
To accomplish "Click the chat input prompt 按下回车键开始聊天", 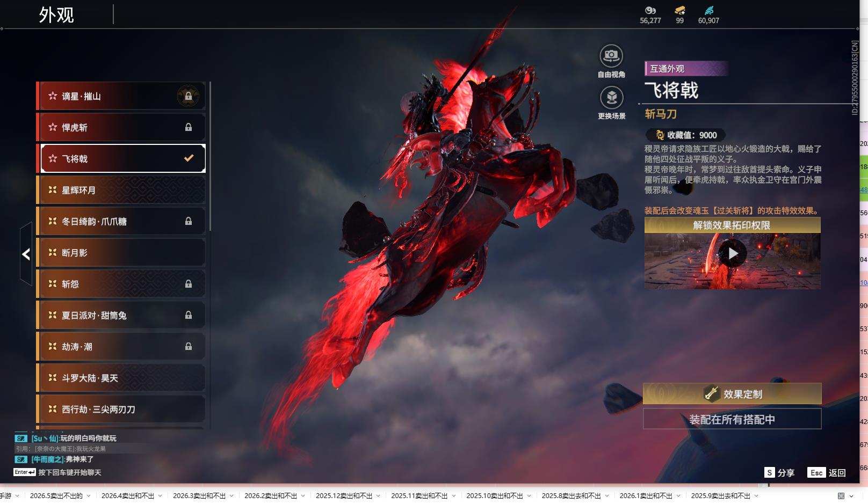I will coord(70,472).
